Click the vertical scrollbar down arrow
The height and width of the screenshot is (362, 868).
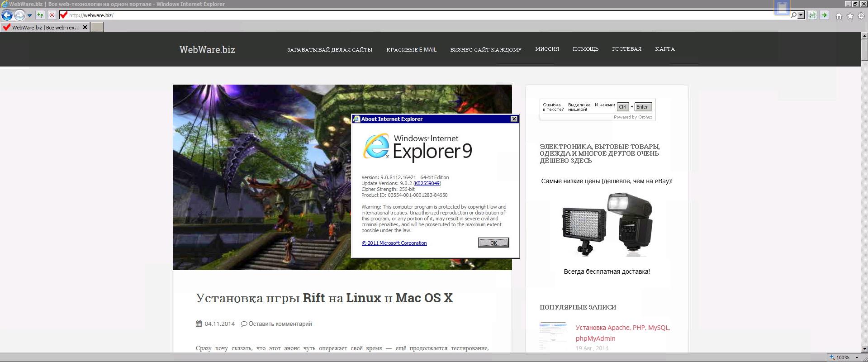(864, 349)
